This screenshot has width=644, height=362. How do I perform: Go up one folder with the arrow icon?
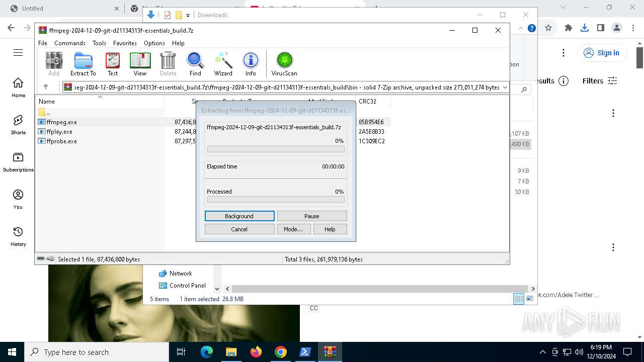[x=46, y=87]
